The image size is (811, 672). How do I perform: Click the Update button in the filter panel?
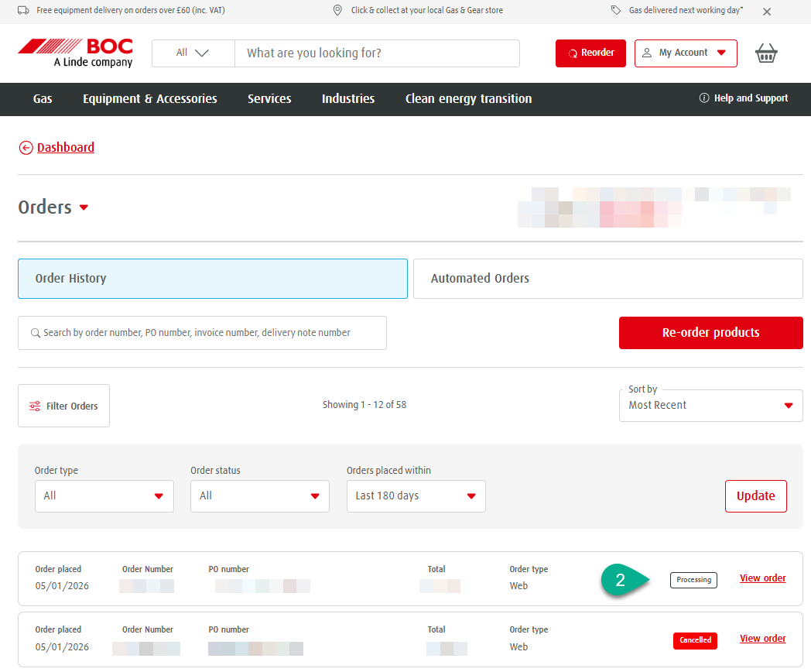[x=755, y=495]
